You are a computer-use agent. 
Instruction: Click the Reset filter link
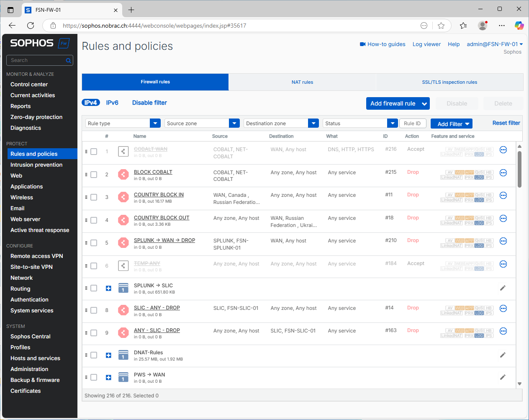coord(506,123)
